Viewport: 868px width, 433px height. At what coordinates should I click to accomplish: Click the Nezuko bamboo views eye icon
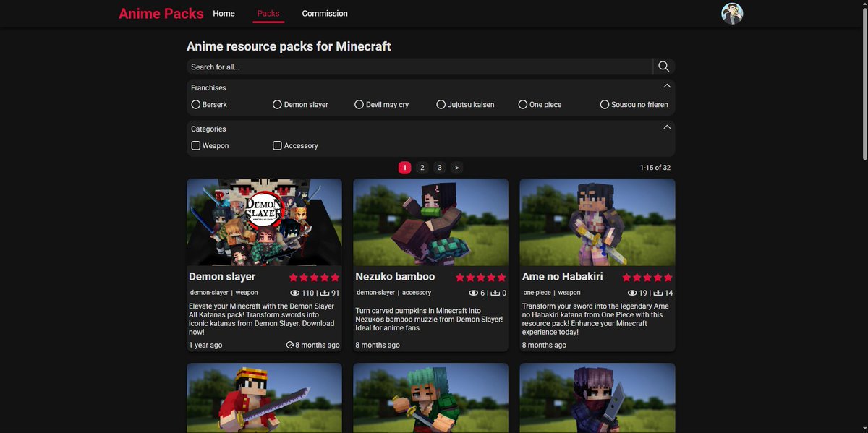473,293
